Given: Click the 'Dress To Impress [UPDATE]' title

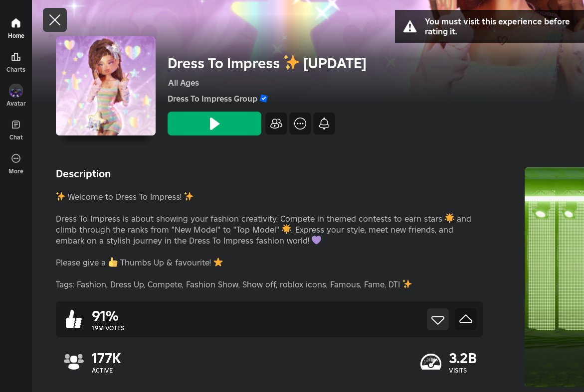Looking at the screenshot, I should pyautogui.click(x=267, y=63).
